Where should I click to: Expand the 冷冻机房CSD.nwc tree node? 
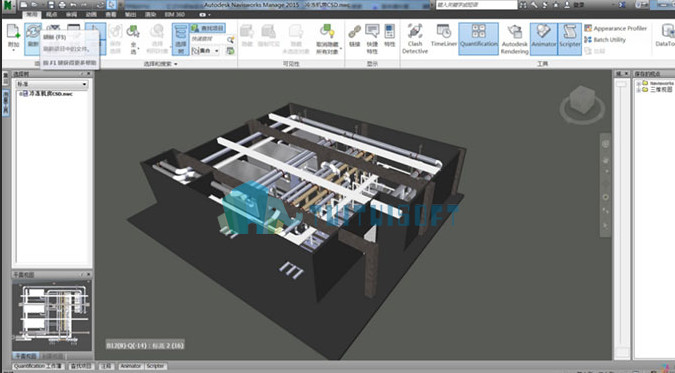(x=20, y=93)
